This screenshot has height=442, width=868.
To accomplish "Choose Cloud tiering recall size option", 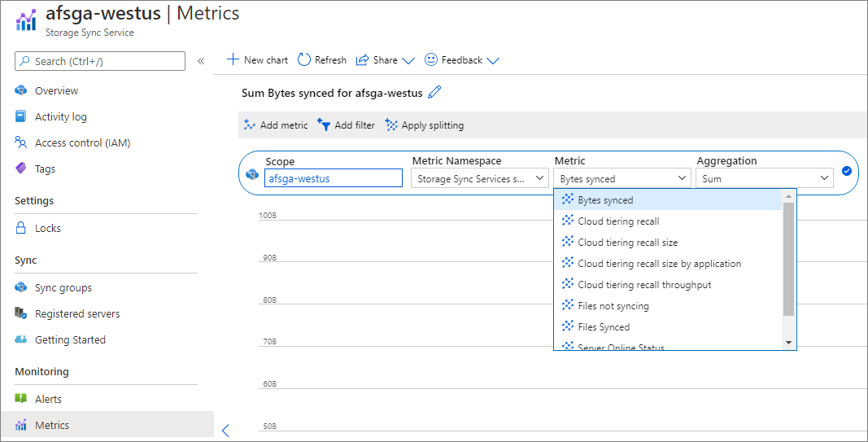I will (x=627, y=243).
